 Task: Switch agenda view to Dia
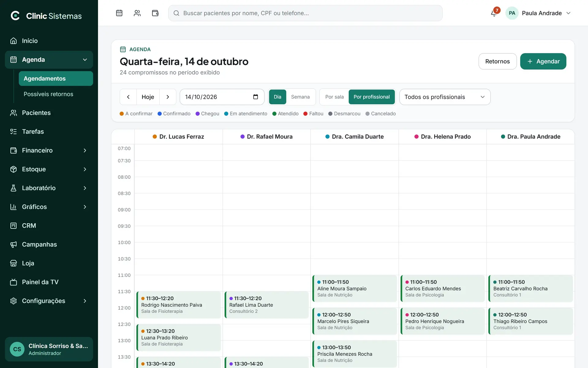click(277, 97)
